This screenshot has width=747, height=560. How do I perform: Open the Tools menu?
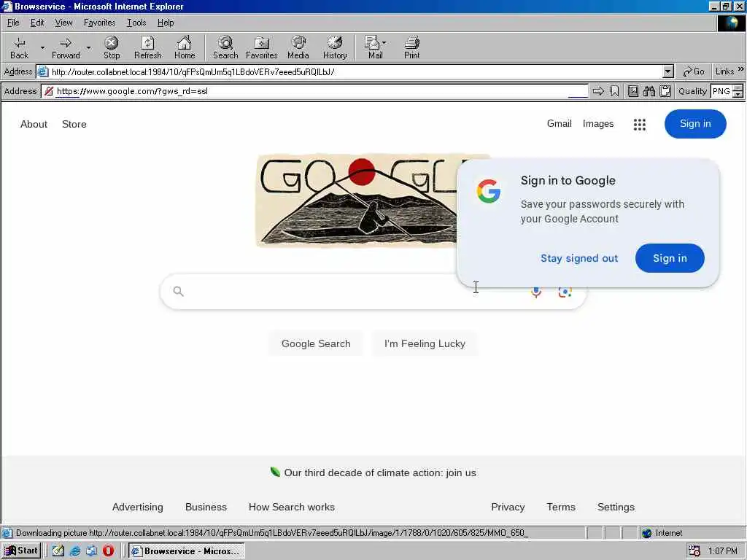point(136,23)
